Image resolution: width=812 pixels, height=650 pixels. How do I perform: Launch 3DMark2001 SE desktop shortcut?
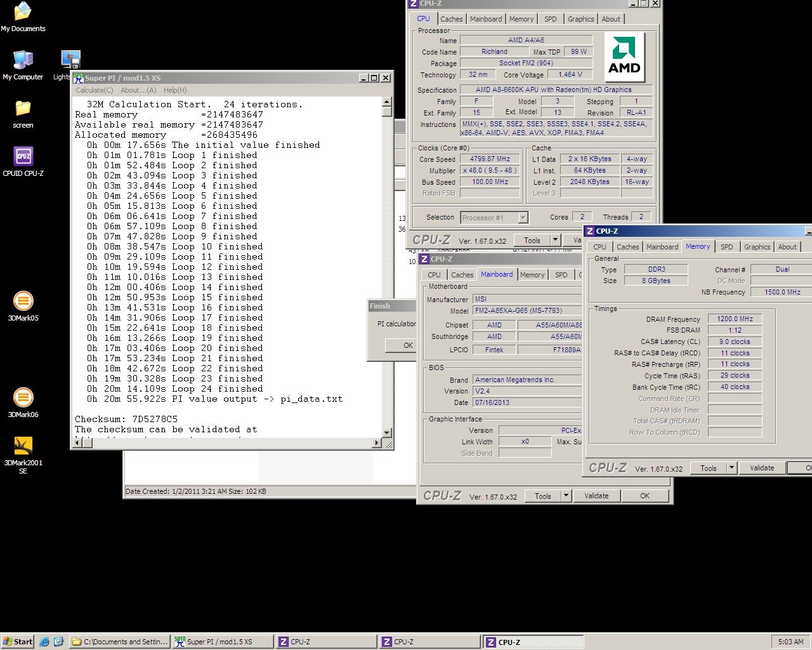23,455
